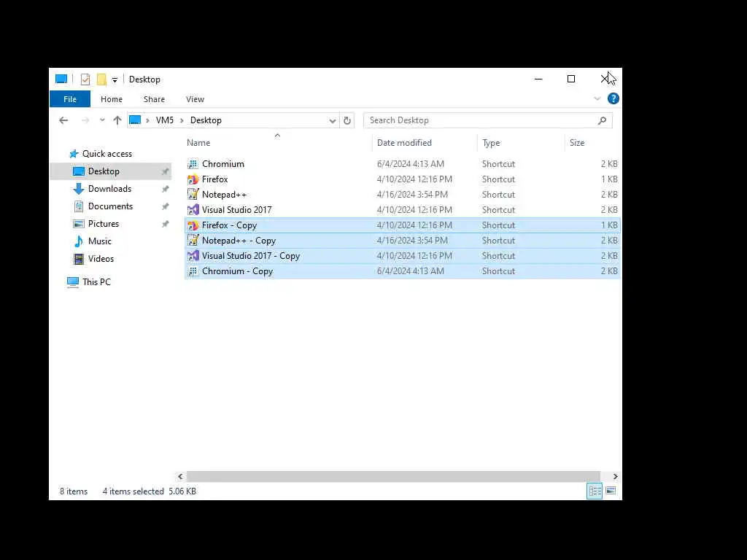
Task: Open Downloads in the navigation pane
Action: [x=109, y=189]
